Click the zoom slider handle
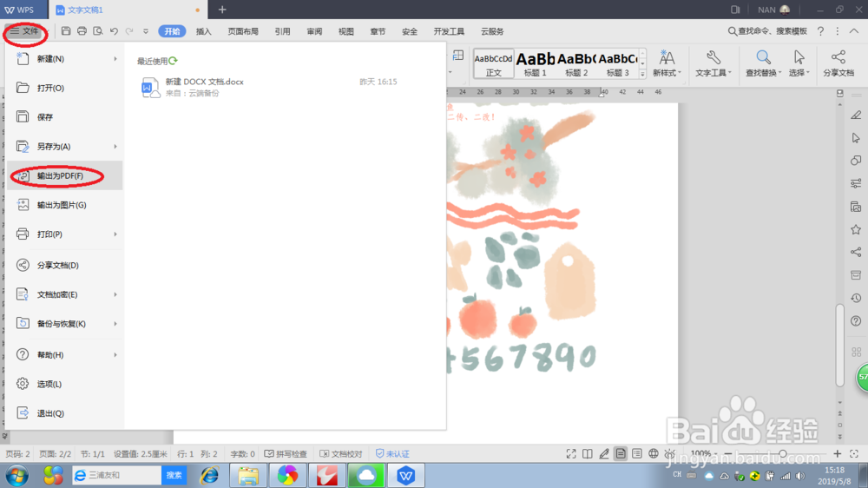 782,453
